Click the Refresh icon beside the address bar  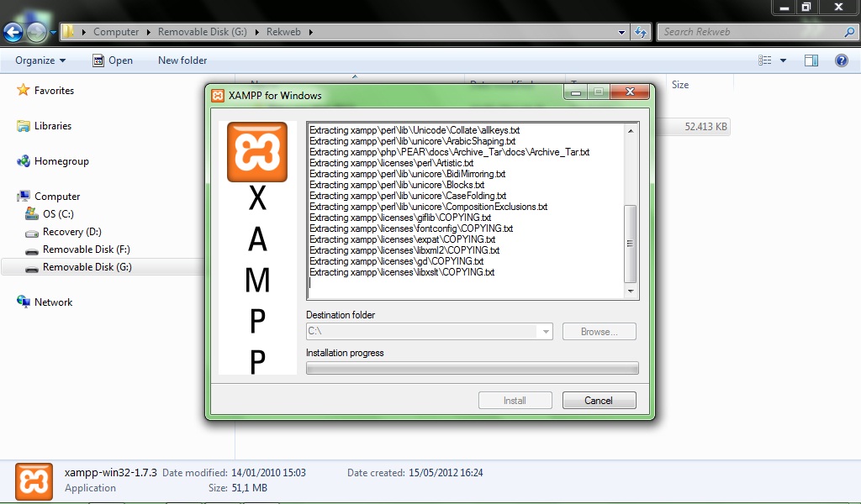(640, 31)
